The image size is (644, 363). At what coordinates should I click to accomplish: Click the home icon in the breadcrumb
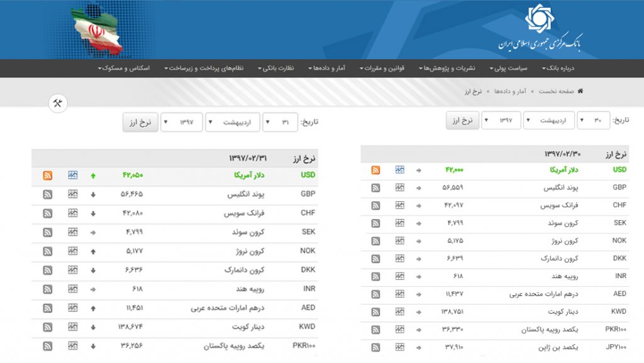coord(580,91)
